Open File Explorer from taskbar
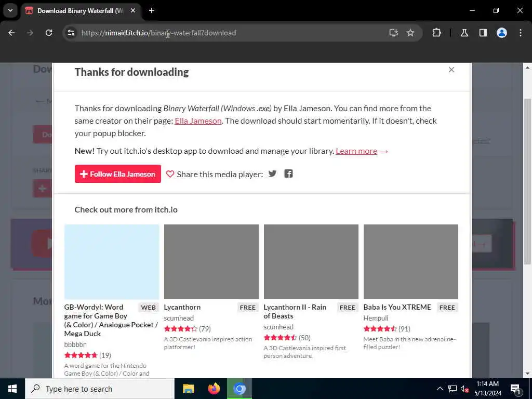The width and height of the screenshot is (532, 399). (188, 389)
